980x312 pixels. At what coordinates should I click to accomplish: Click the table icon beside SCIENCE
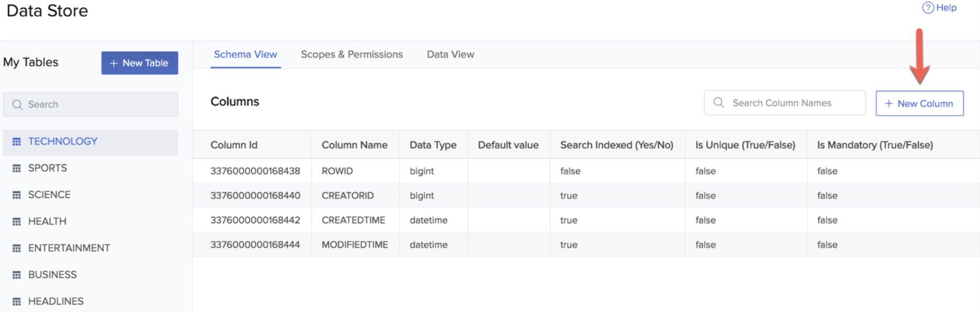pyautogui.click(x=16, y=195)
